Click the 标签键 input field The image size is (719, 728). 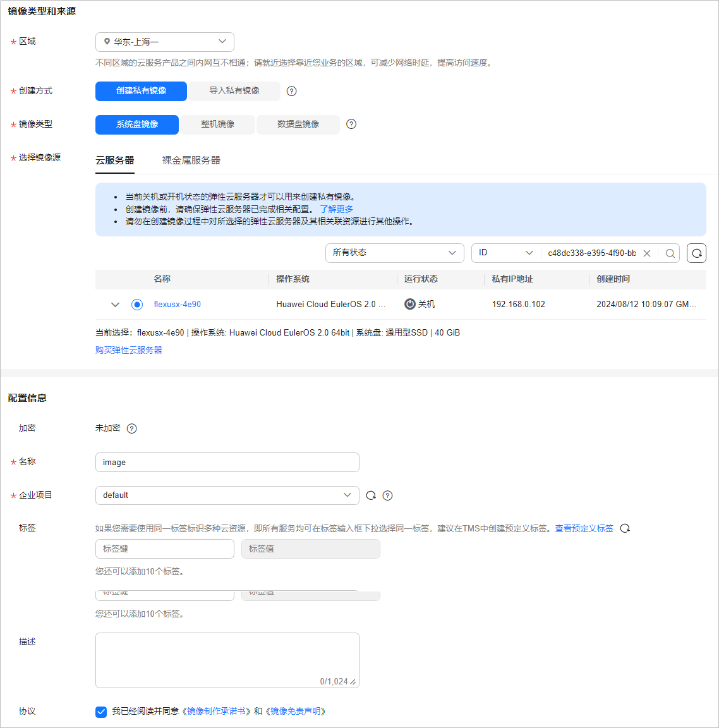point(165,549)
